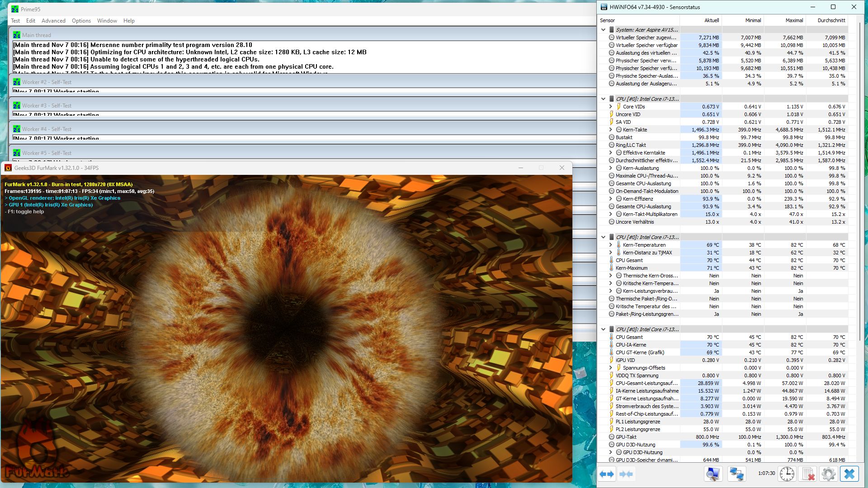Click the collapse layout inward-arrows icon
Image resolution: width=868 pixels, height=488 pixels.
[626, 474]
